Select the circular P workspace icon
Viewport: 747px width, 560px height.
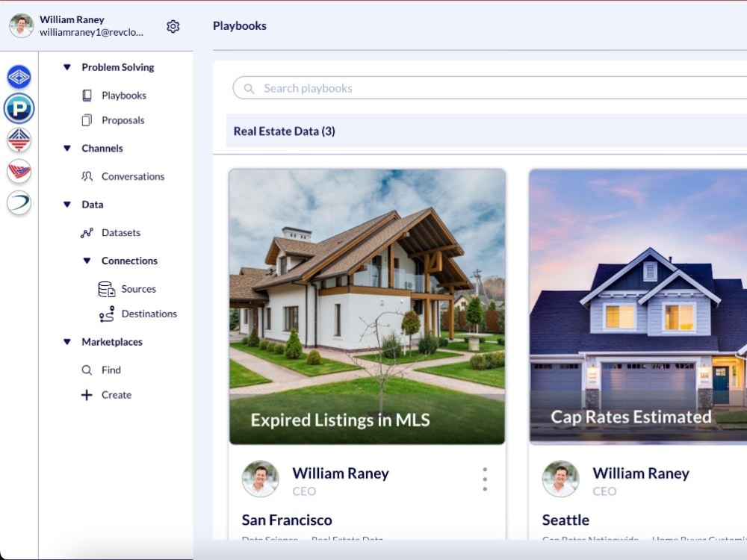19,108
